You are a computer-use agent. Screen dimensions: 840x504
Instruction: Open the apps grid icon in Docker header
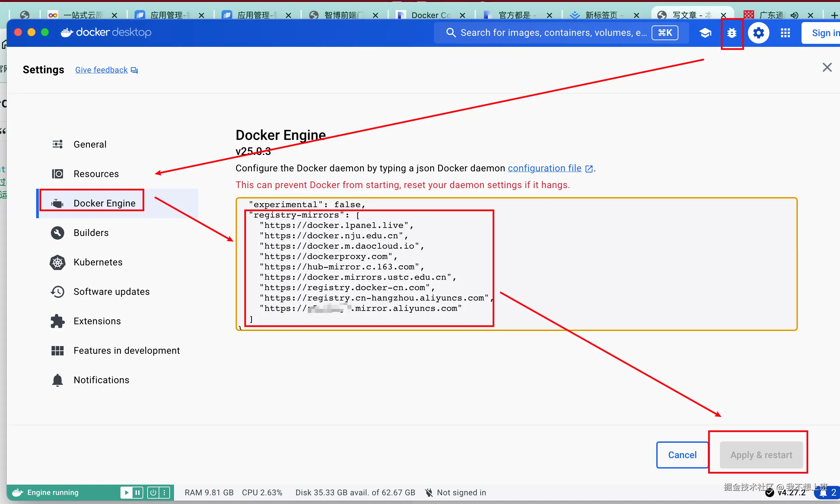click(785, 33)
